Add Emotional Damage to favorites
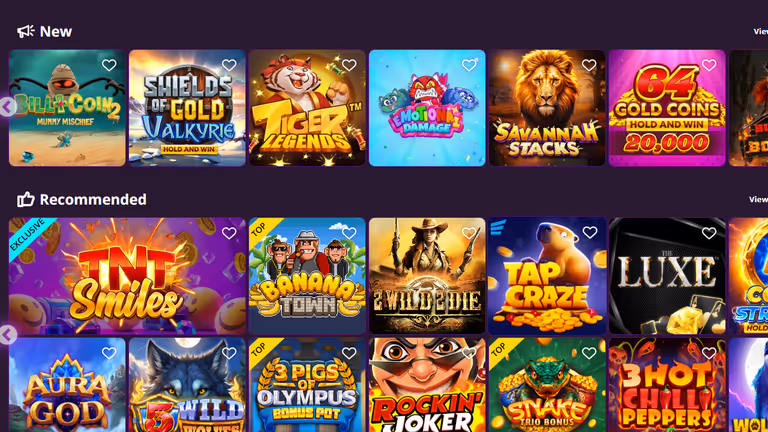The width and height of the screenshot is (768, 432). (x=469, y=65)
